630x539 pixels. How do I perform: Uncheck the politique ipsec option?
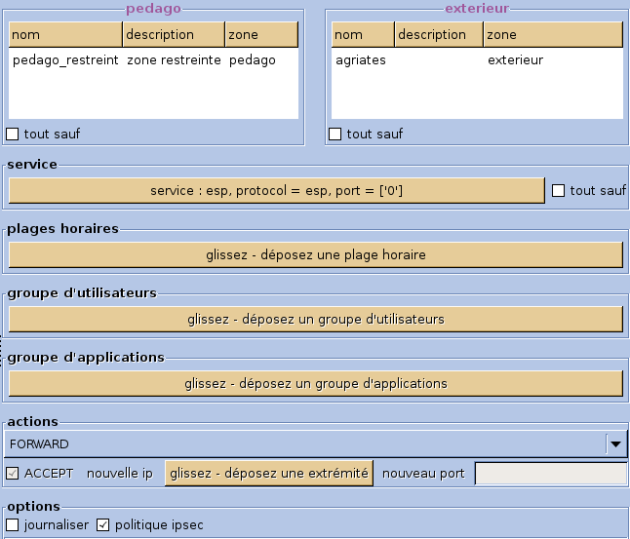(103, 525)
